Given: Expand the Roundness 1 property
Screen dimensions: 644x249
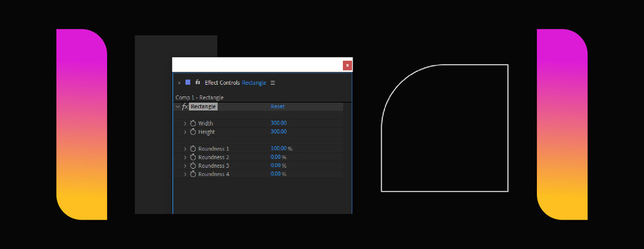Looking at the screenshot, I should (185, 149).
